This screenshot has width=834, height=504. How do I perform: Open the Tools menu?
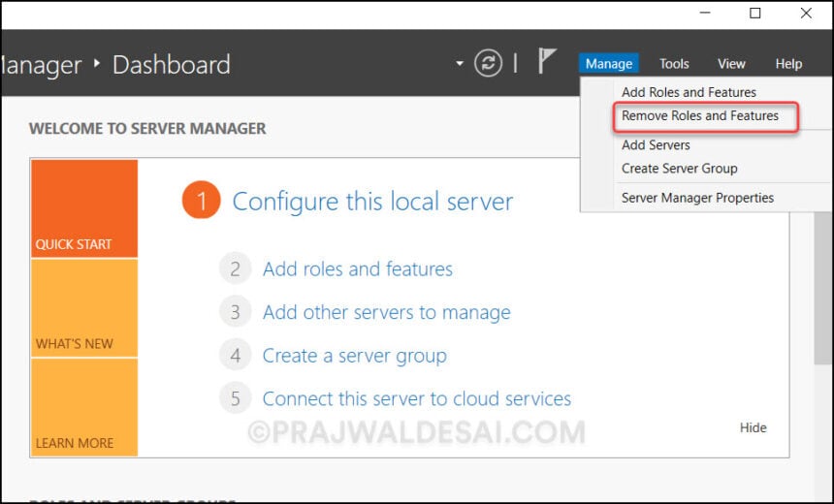[x=674, y=64]
